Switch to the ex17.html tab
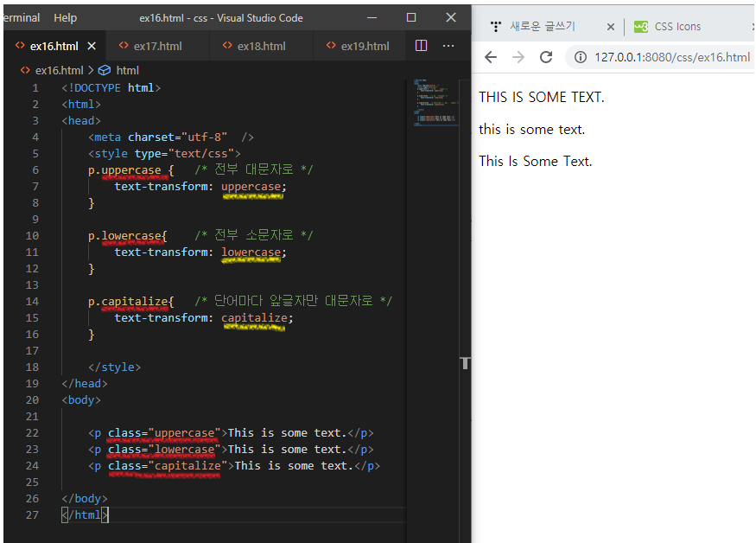The width and height of the screenshot is (756, 543). pyautogui.click(x=157, y=46)
